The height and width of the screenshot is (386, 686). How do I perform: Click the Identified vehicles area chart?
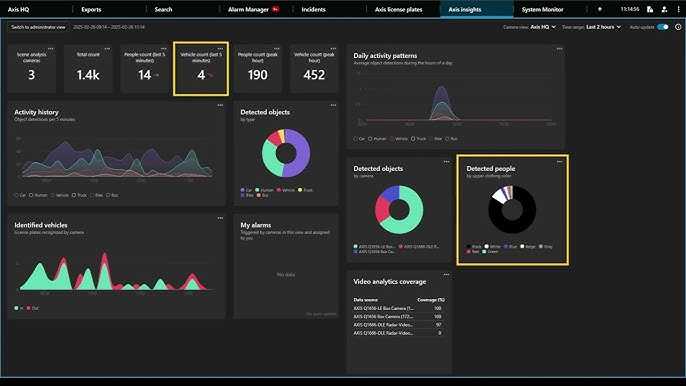(x=115, y=271)
